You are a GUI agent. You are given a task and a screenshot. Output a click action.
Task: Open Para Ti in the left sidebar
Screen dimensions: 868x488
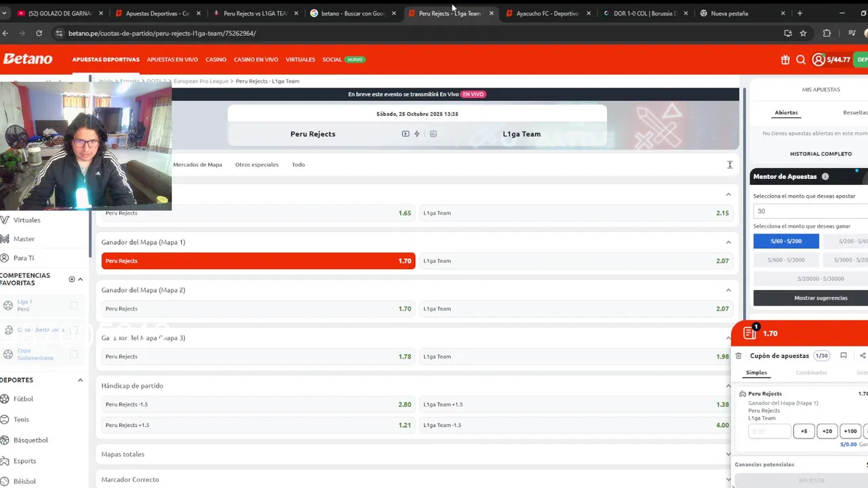pyautogui.click(x=24, y=258)
